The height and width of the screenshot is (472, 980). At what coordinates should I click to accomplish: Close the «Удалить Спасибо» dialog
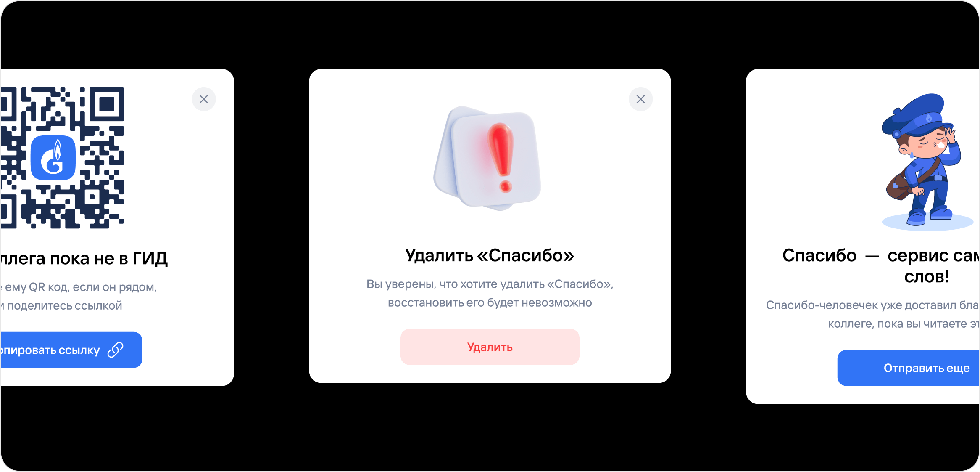pos(640,99)
